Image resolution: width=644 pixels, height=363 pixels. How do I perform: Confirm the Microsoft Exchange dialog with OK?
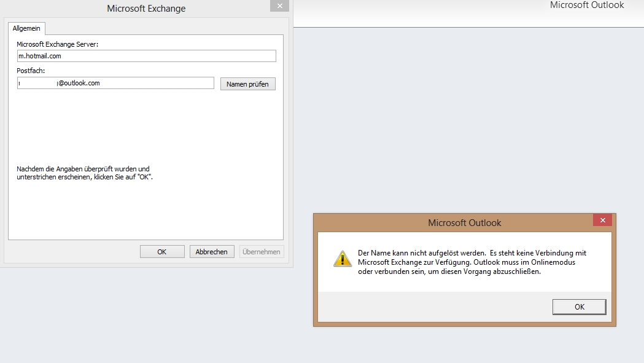pyautogui.click(x=162, y=252)
